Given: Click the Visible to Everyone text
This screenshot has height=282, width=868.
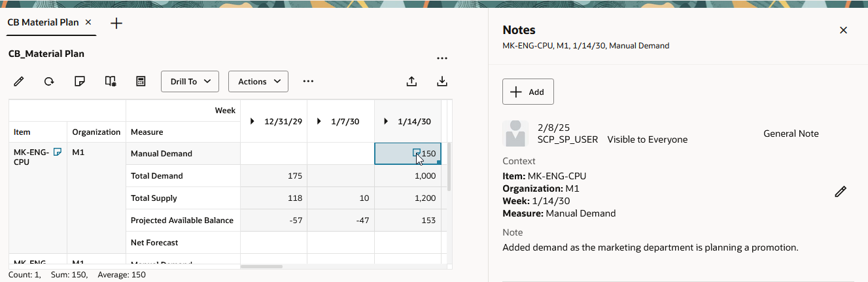Looking at the screenshot, I should pos(647,139).
